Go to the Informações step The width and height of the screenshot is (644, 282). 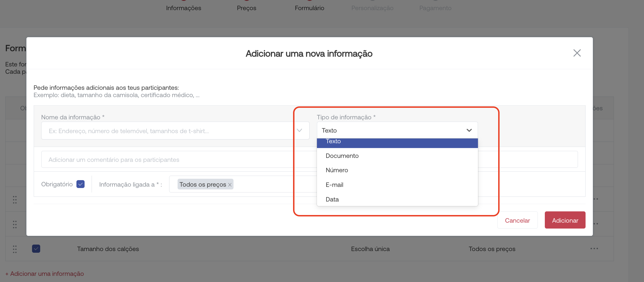(183, 8)
